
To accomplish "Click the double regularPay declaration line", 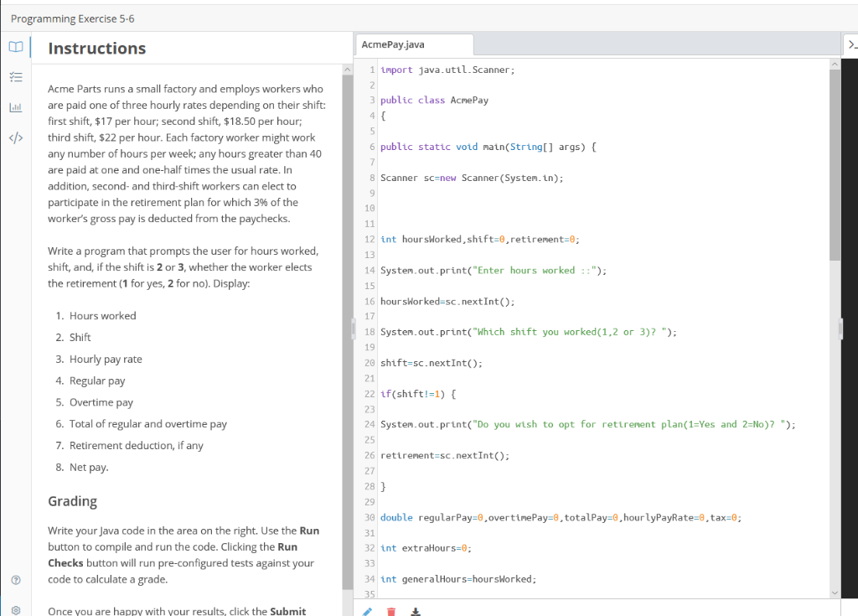I will (x=561, y=517).
